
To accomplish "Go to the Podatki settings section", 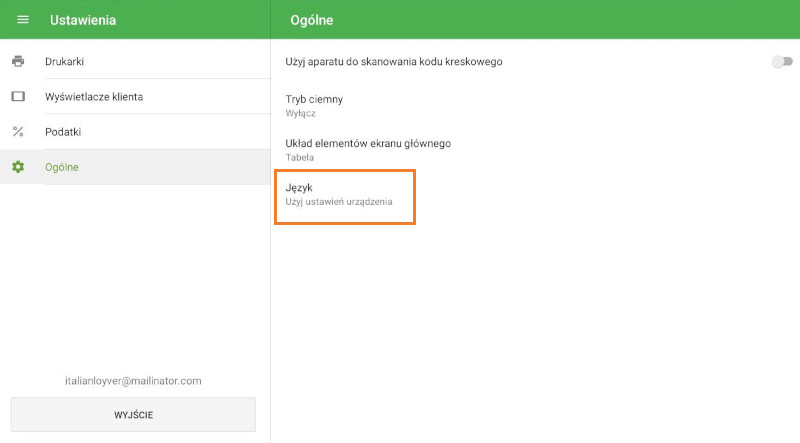I will (63, 132).
